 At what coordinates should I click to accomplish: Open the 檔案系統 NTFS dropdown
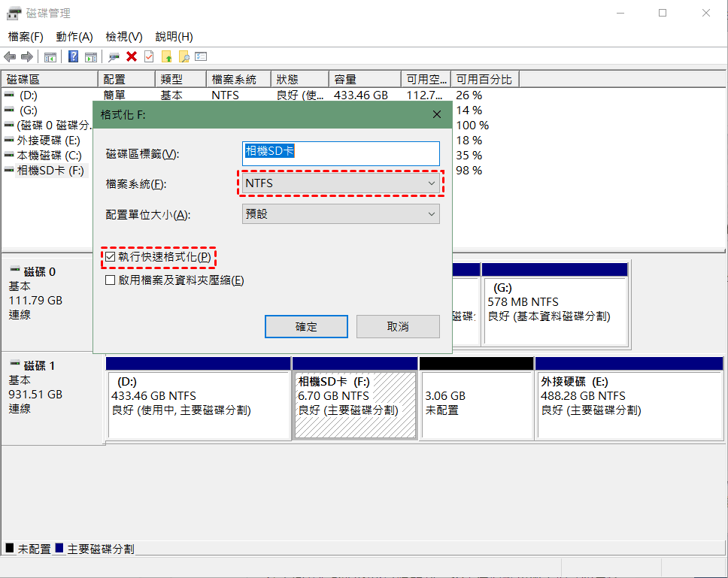coord(341,183)
